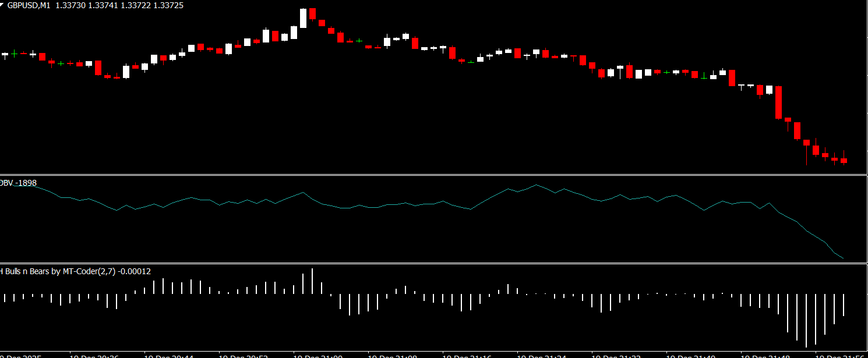The width and height of the screenshot is (868, 358).
Task: Select the OBV -1898 indicator label
Action: tap(17, 183)
